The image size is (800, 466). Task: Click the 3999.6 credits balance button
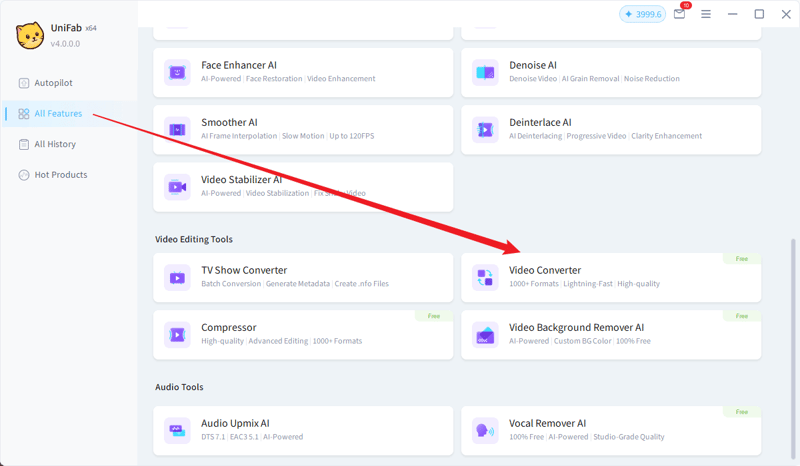641,14
